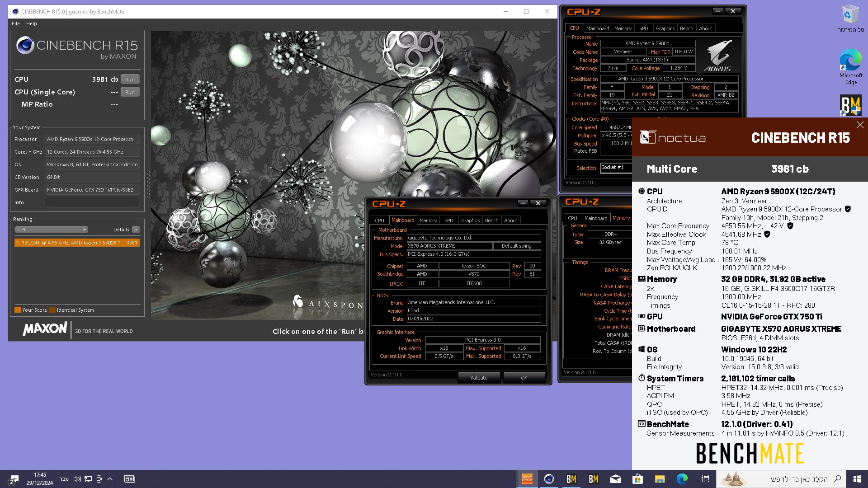The height and width of the screenshot is (488, 868).
Task: Open the notification center icon
Action: 14,479
